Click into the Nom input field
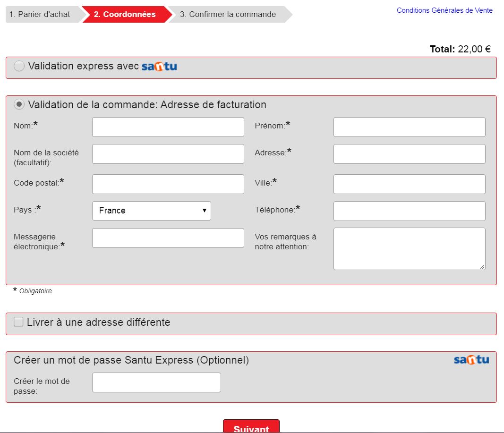 [x=168, y=127]
